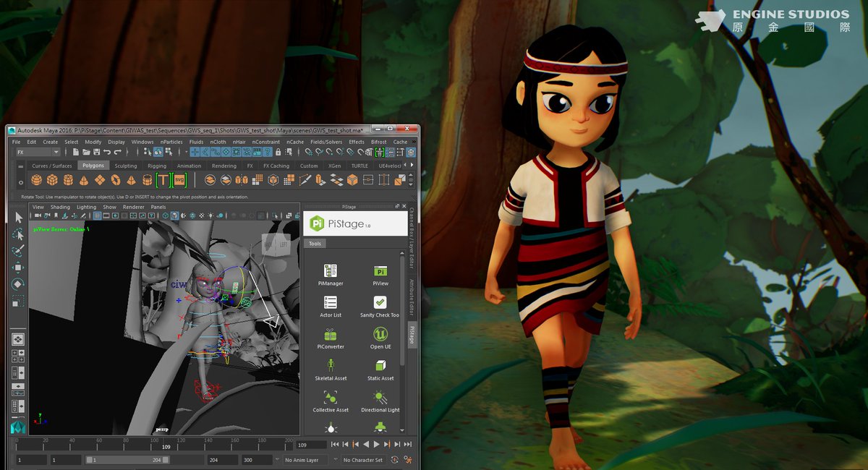Switch to the Rigging shelf tab

[157, 166]
